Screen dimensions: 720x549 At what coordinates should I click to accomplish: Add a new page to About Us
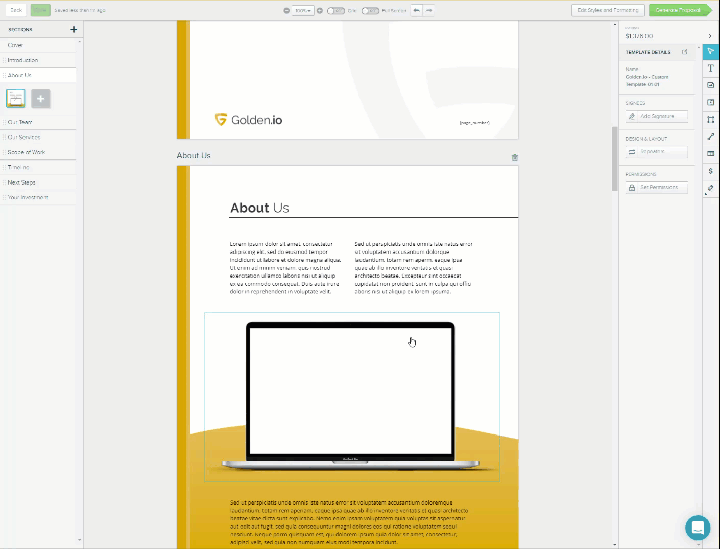41,99
